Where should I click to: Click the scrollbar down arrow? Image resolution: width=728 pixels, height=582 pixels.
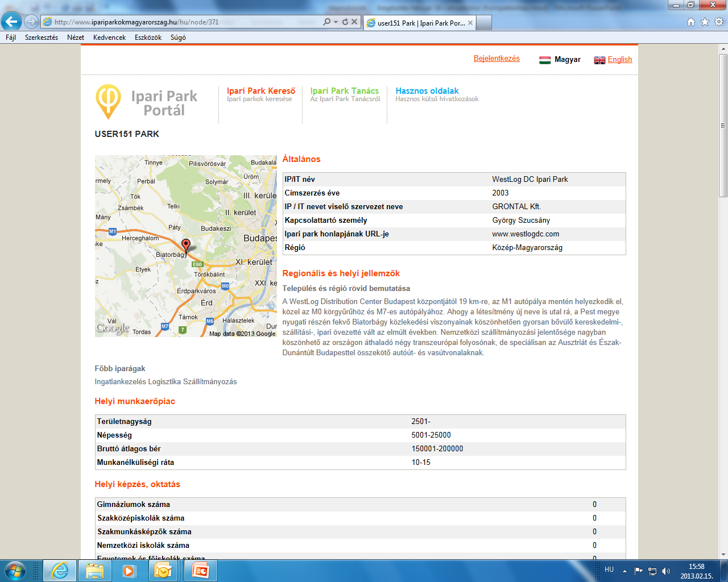pos(723,555)
